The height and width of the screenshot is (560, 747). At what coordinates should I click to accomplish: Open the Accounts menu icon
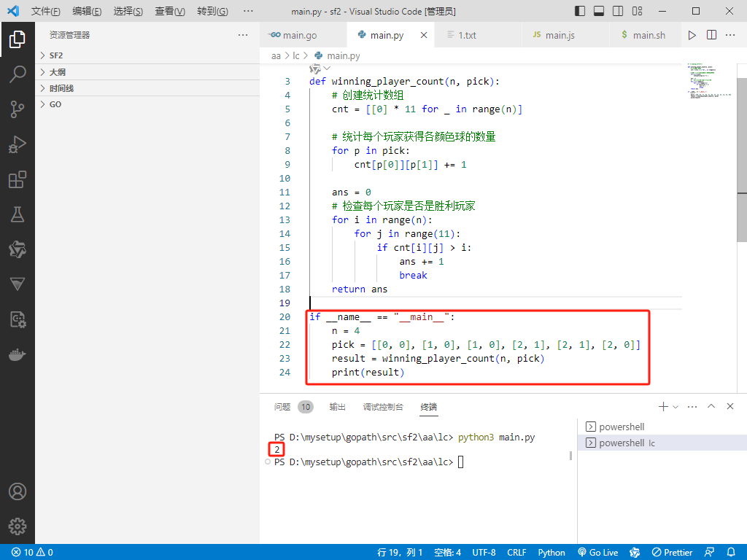click(18, 491)
